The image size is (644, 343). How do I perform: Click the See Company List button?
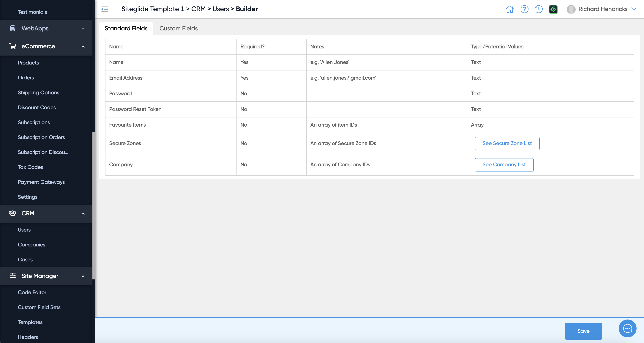point(504,165)
